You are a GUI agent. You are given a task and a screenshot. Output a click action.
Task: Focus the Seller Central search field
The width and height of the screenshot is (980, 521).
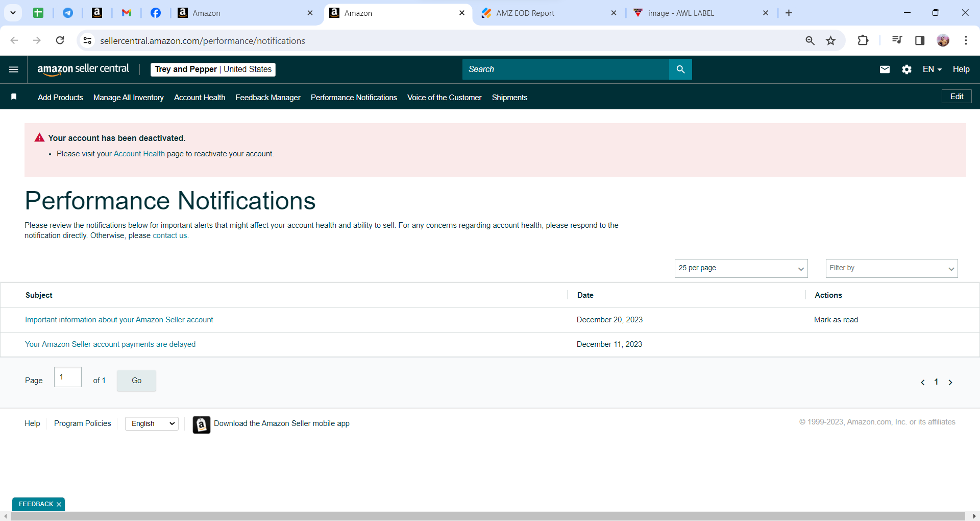[566, 69]
